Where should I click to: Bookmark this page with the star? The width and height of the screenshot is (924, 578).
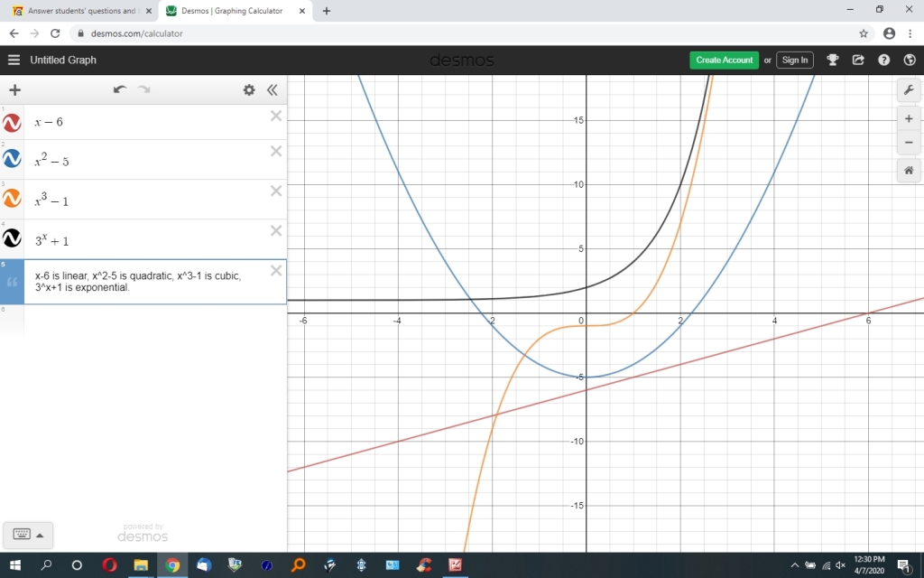(x=864, y=33)
